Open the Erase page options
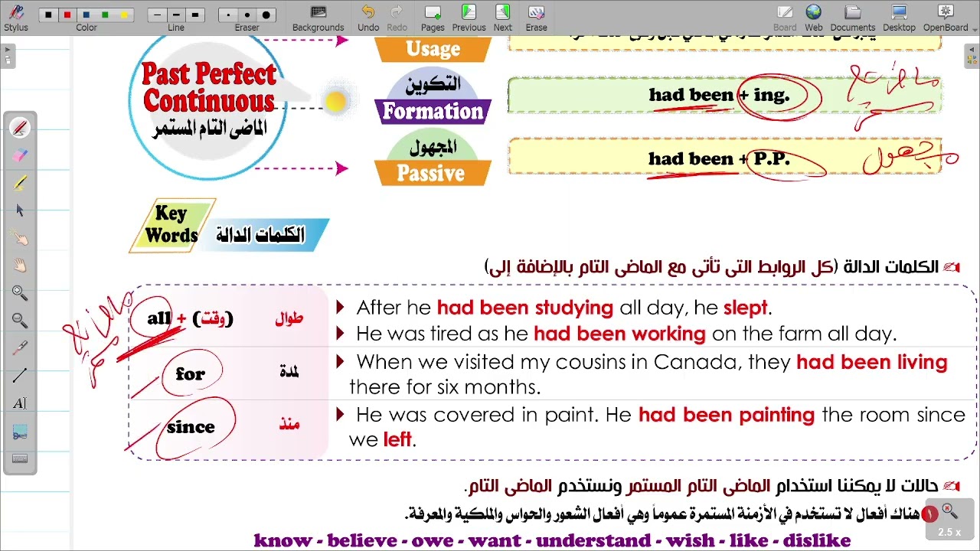 536,18
